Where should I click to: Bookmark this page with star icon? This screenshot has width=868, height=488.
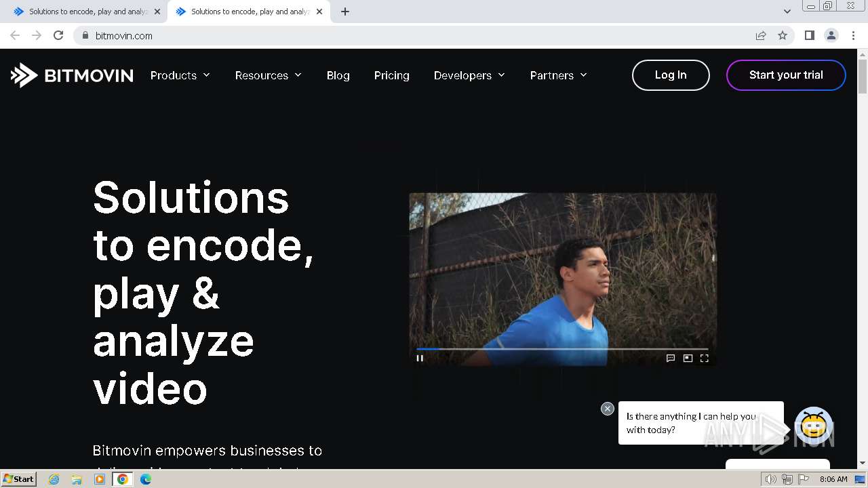[x=783, y=36]
